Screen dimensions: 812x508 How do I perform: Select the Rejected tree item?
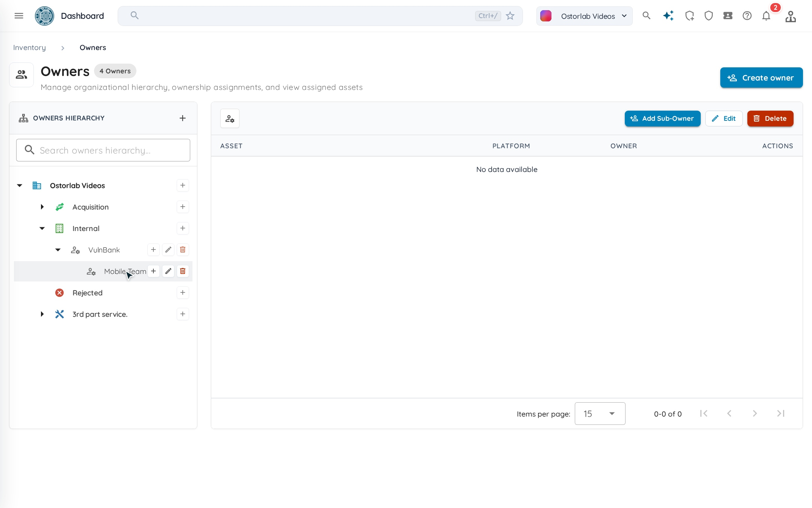pyautogui.click(x=87, y=293)
